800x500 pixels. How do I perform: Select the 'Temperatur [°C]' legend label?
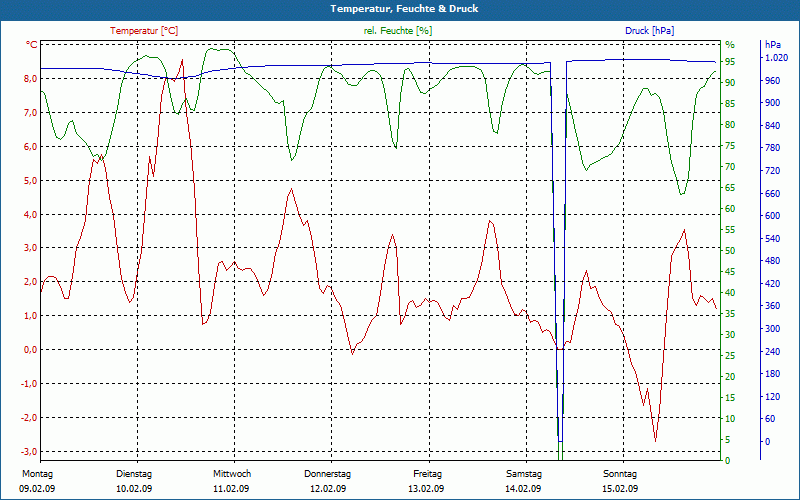(x=144, y=31)
